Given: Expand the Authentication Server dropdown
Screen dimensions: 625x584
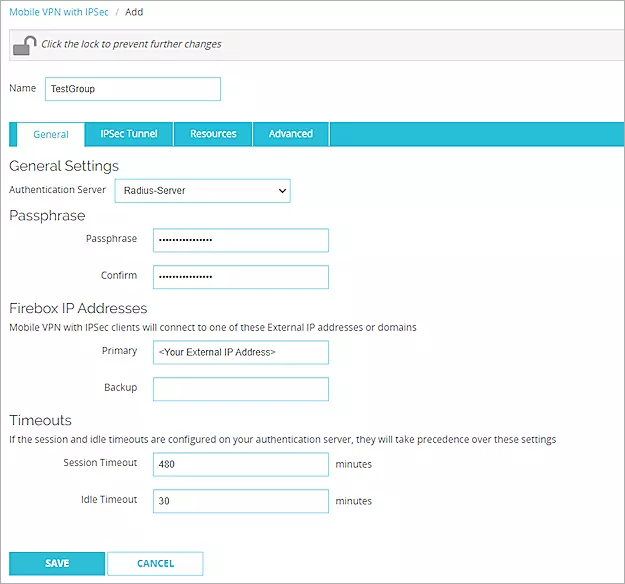Looking at the screenshot, I should click(x=202, y=191).
